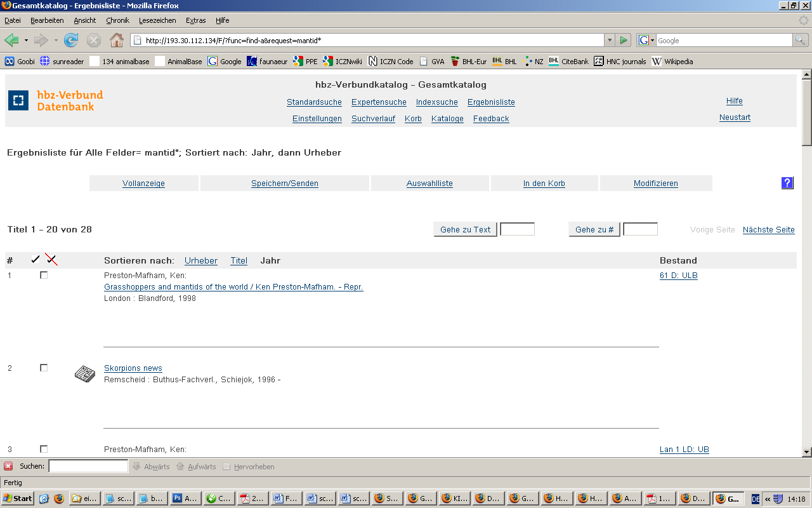The image size is (812, 508).
Task: Open the blue question mark help icon
Action: point(787,183)
